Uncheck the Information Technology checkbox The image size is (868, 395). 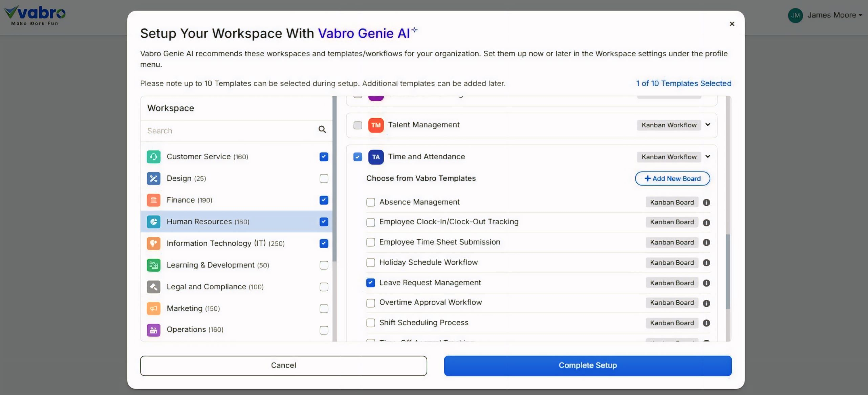click(324, 244)
